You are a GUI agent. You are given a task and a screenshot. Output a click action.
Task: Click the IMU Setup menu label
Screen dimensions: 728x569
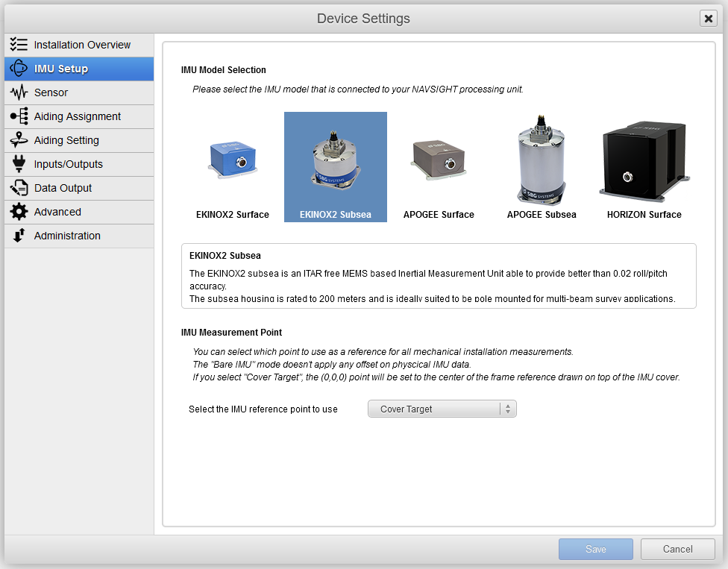[x=61, y=69]
